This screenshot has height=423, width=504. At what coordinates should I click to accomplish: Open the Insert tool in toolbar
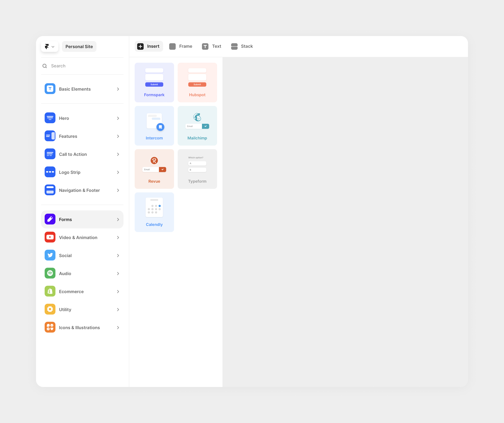148,46
